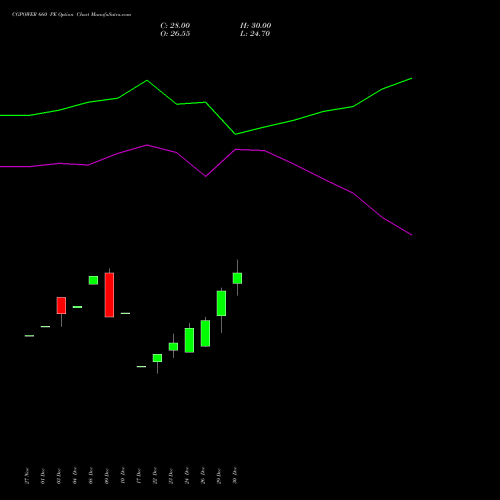Click the green upper indicator line
Image resolution: width=500 pixels, height=500 pixels.
click(x=206, y=102)
